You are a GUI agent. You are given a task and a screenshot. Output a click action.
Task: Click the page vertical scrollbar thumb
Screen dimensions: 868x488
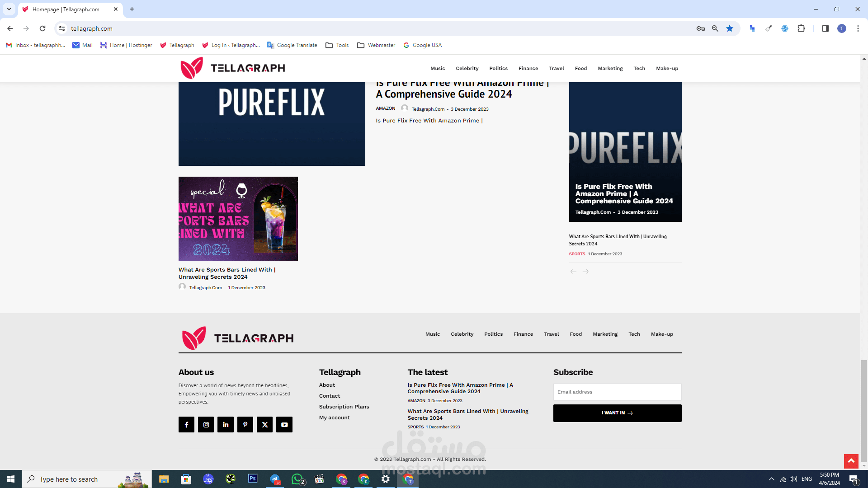(x=864, y=410)
